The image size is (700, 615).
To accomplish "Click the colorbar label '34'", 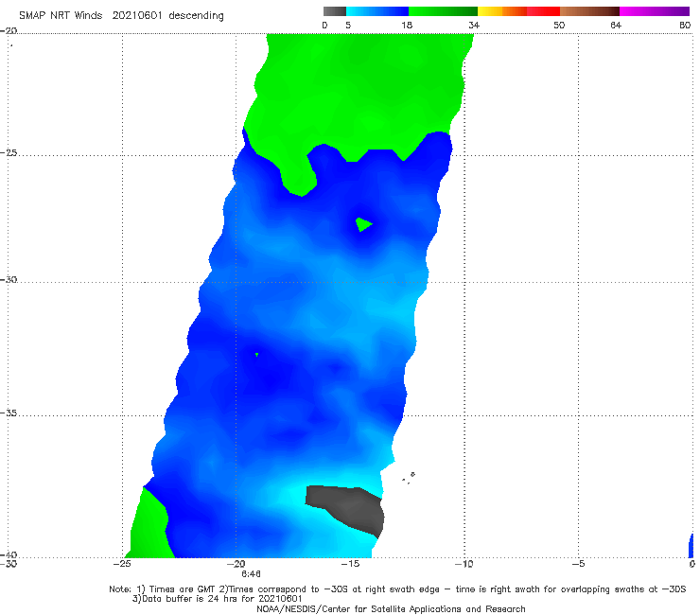I will tap(474, 26).
